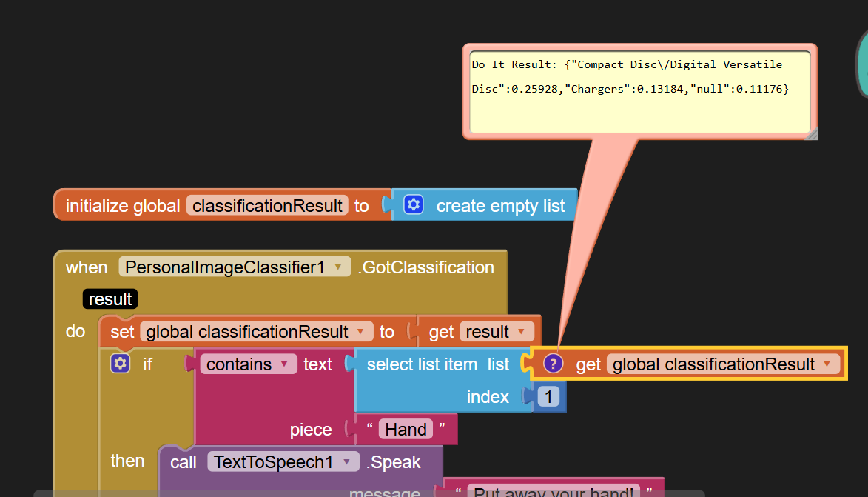Open the contains operator dropdown
Image resolution: width=868 pixels, height=497 pixels.
tap(283, 364)
